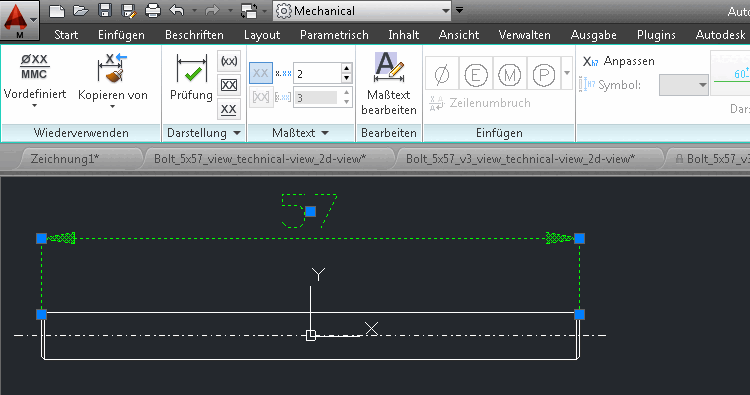Screen dimensions: 750x395
Task: Click the Undo arrow icon
Action: point(177,11)
